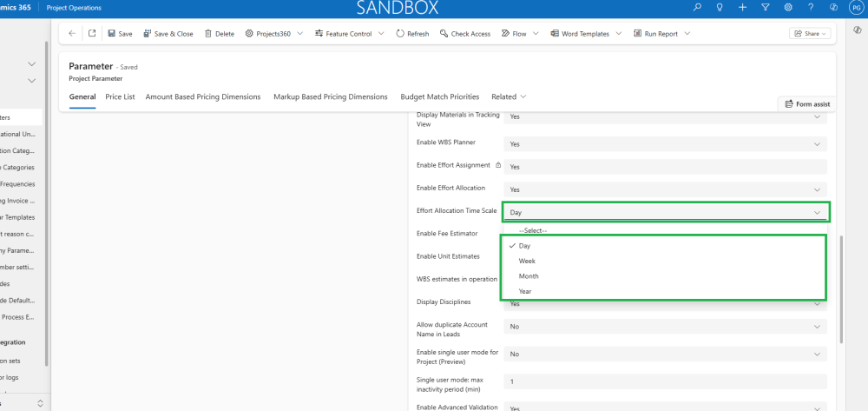Click the form vertical scrollbar
The image size is (868, 411).
[x=841, y=289]
